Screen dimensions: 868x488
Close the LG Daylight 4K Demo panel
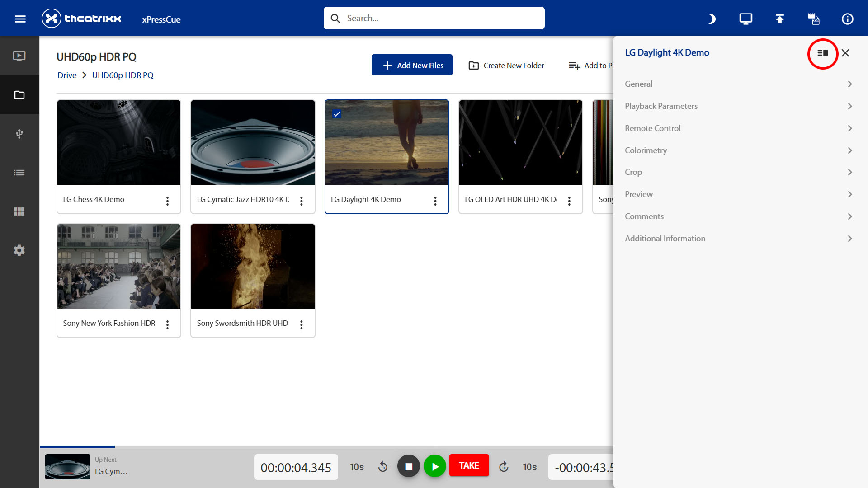pyautogui.click(x=845, y=53)
